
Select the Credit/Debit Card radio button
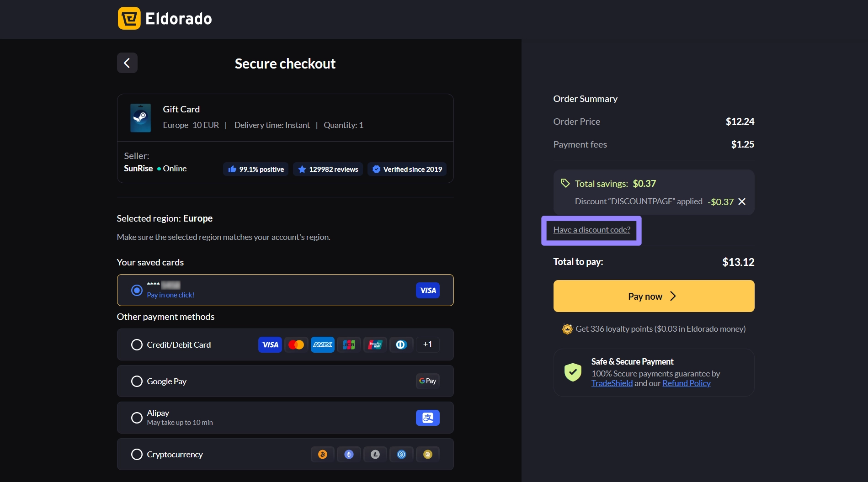[137, 344]
